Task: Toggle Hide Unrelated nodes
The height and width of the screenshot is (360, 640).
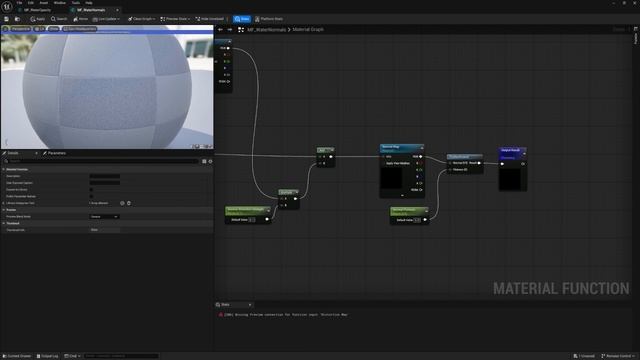Action: coord(209,19)
